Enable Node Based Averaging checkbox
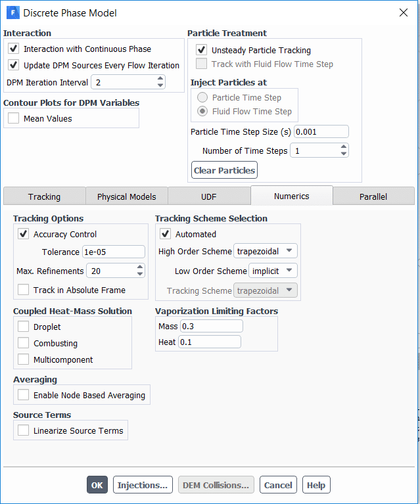This screenshot has height=504, width=420. (x=24, y=395)
